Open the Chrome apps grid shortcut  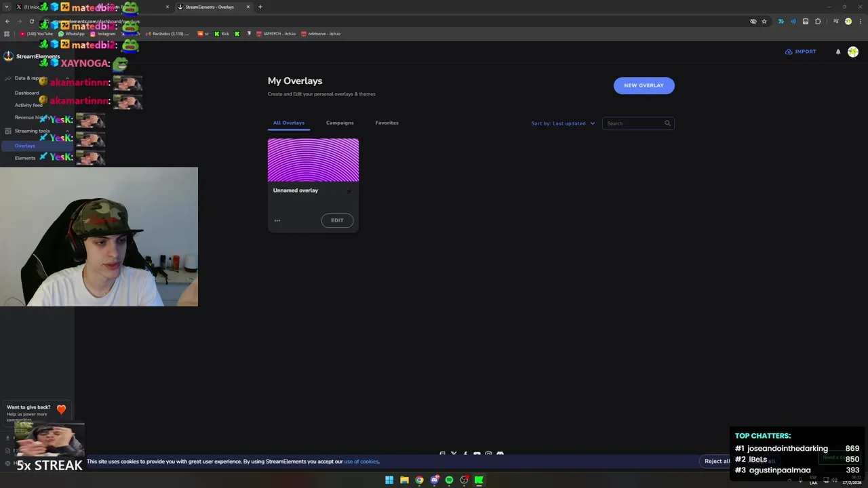7,34
